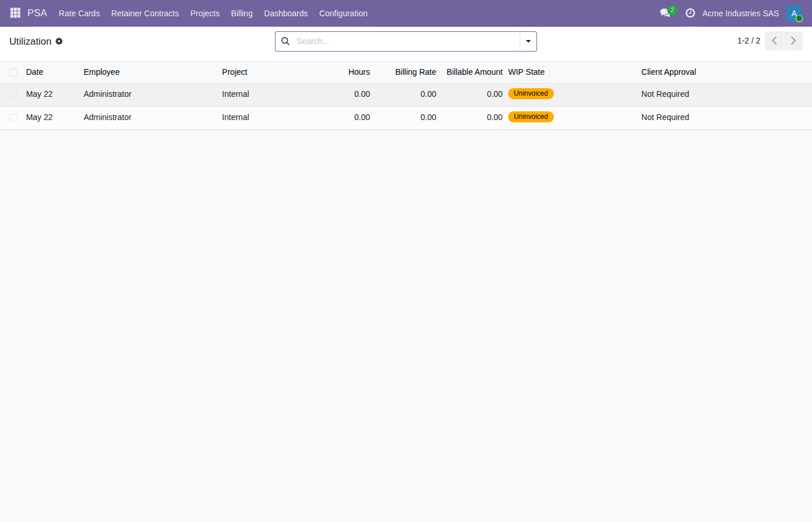Open the activities clock icon
The width and height of the screenshot is (812, 522).
click(690, 13)
